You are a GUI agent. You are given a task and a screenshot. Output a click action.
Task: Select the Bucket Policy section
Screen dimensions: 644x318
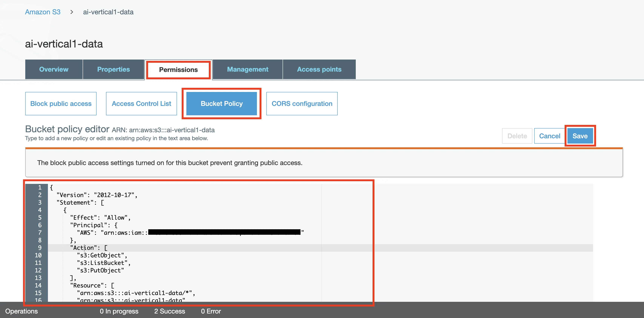point(221,104)
